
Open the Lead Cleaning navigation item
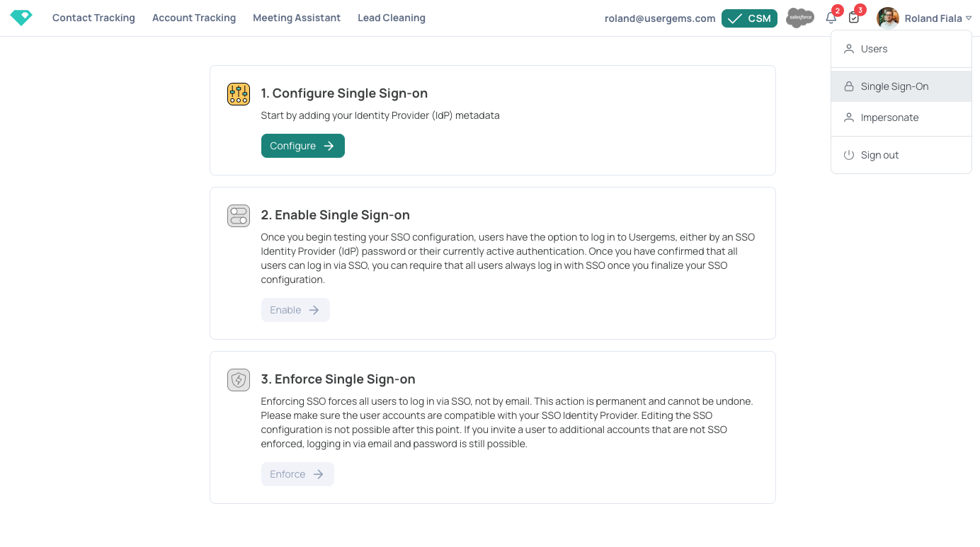pos(392,18)
